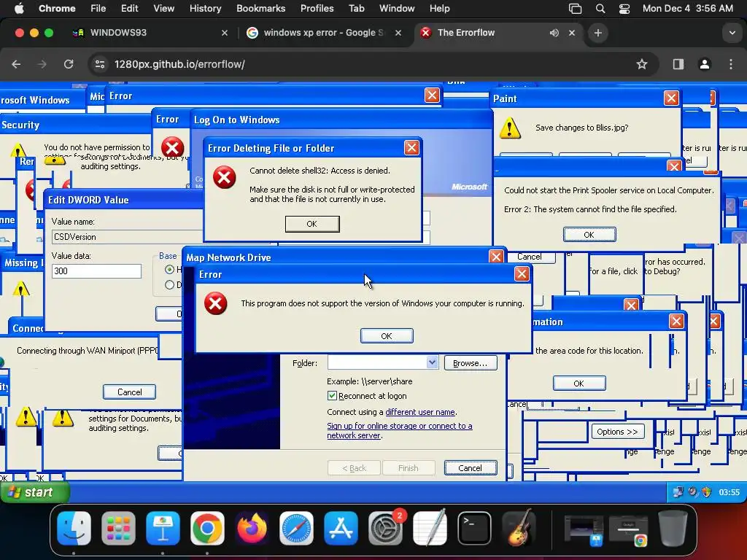Expand Folder dropdown in Map Network Drive

[432, 362]
